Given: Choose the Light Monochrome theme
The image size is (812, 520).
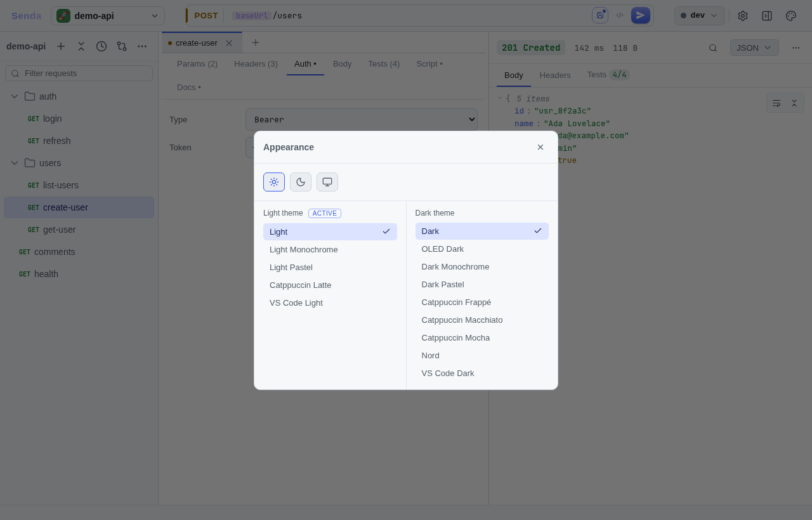Looking at the screenshot, I should point(330,250).
